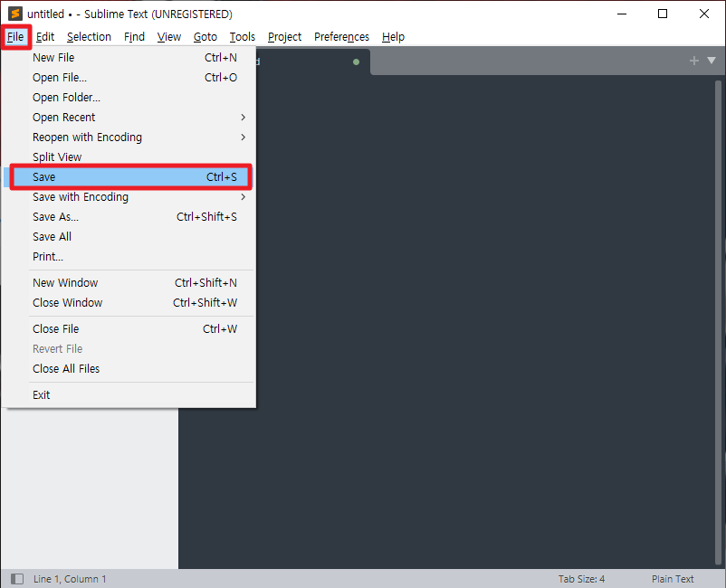Open the Project menu

(x=284, y=36)
